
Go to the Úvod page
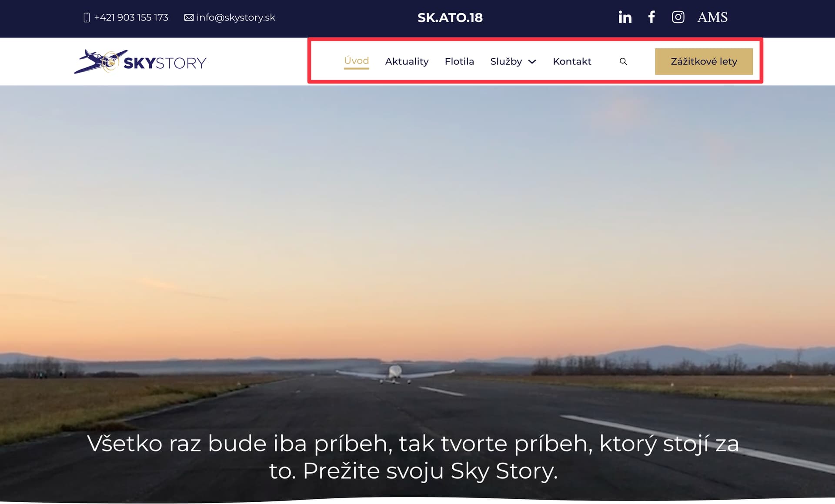click(356, 61)
